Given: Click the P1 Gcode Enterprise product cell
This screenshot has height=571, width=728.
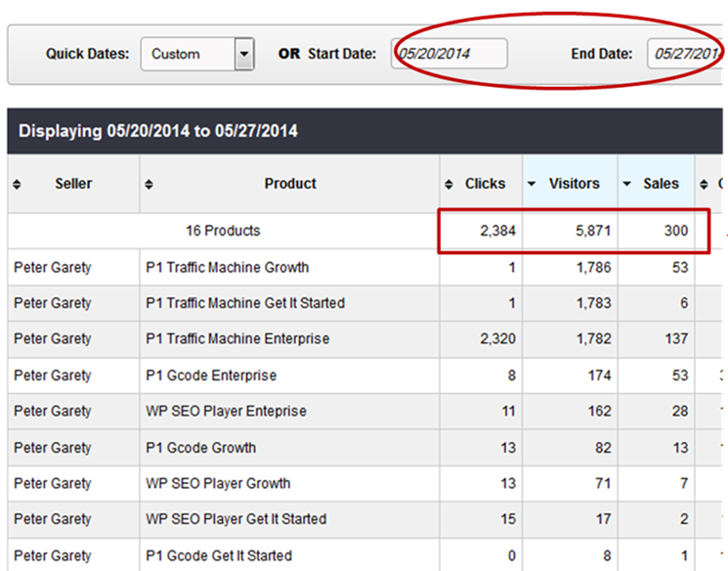Looking at the screenshot, I should [x=211, y=375].
